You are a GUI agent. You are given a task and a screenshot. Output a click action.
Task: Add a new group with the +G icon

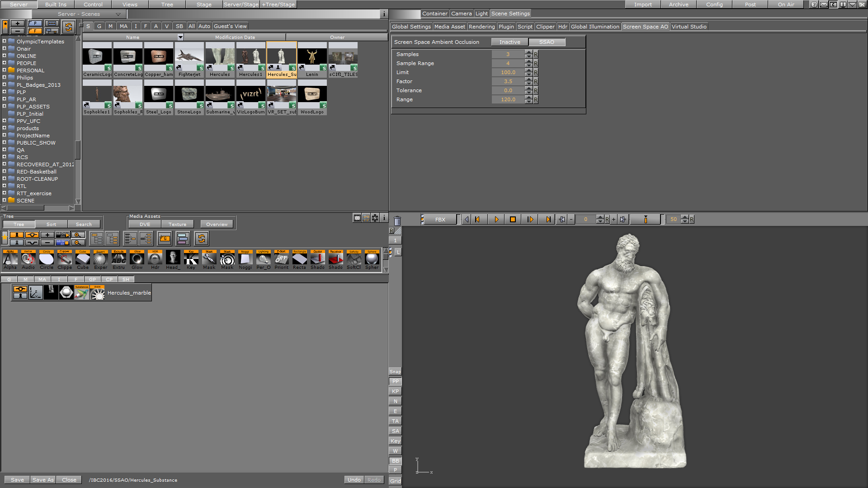click(x=165, y=238)
